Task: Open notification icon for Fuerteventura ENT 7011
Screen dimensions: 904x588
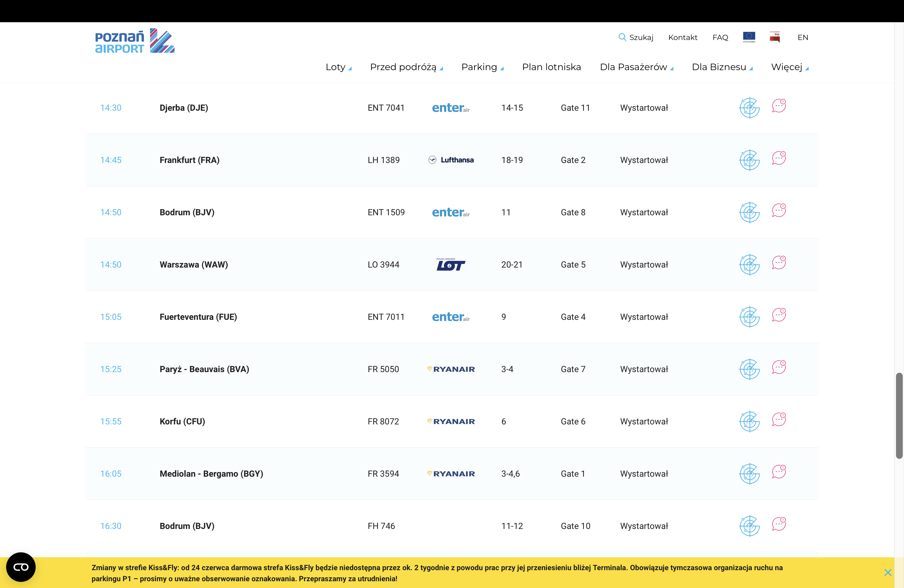Action: [x=779, y=315]
